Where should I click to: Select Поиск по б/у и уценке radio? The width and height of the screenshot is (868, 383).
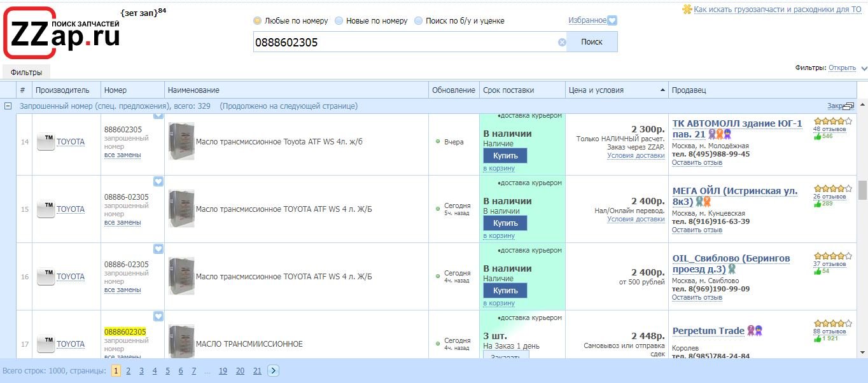click(418, 21)
